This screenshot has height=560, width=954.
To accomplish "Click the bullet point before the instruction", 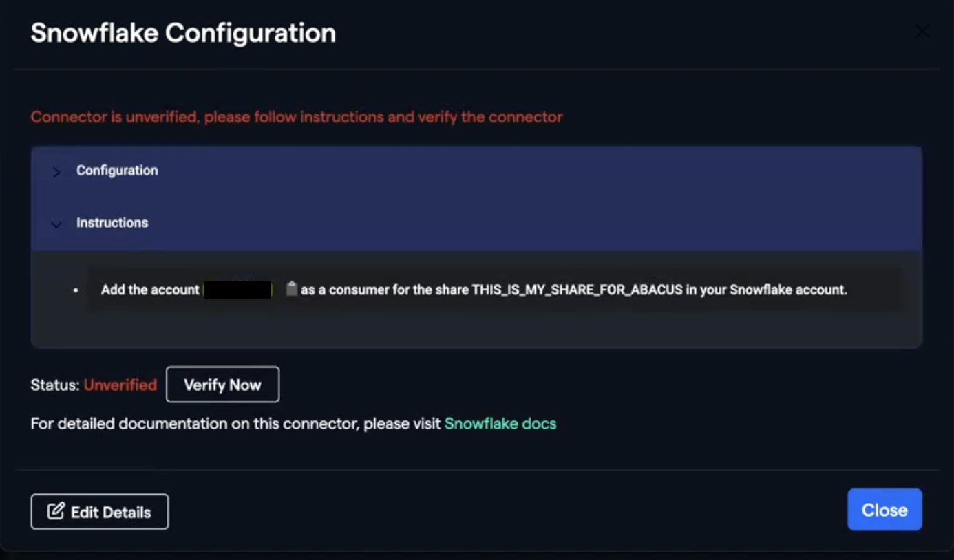I will tap(76, 290).
